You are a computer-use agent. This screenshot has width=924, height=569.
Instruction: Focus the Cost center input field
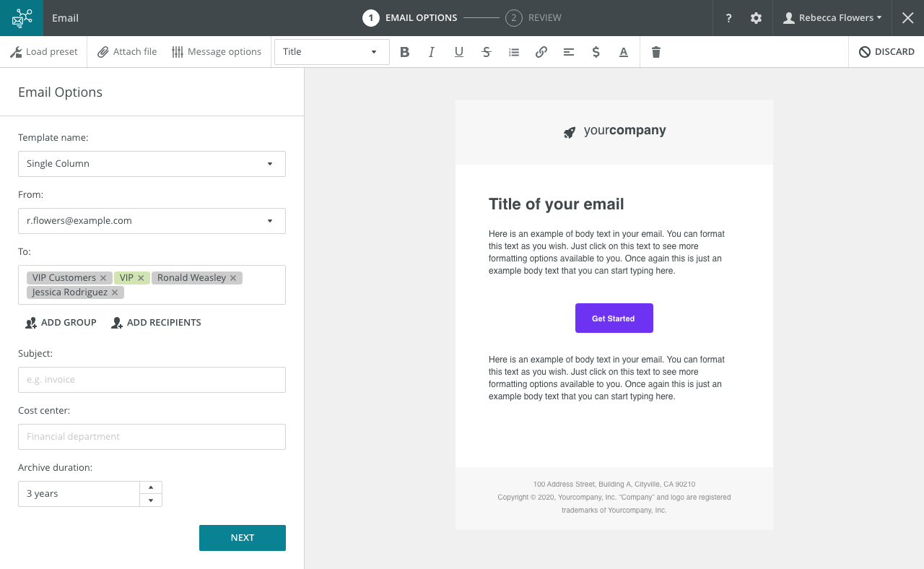pyautogui.click(x=152, y=437)
